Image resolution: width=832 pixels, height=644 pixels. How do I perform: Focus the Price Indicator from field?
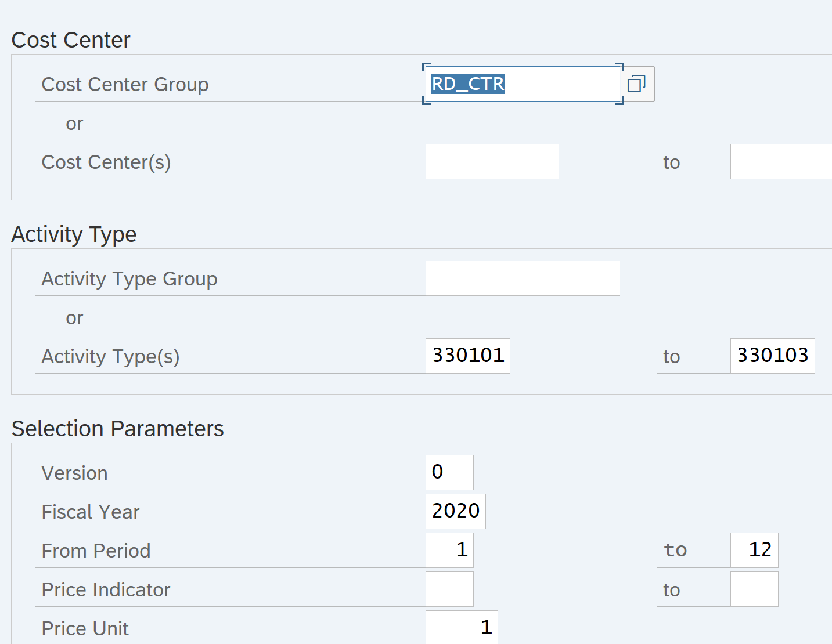tap(449, 589)
